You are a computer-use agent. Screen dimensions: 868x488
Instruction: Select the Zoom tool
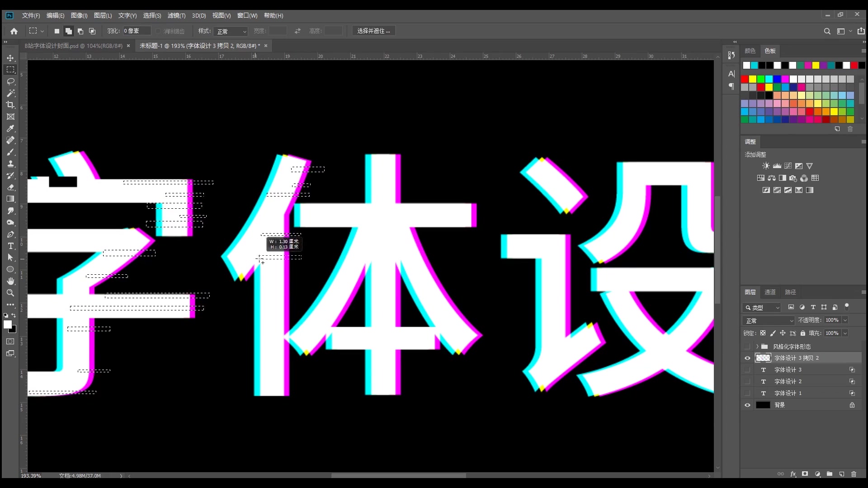(10, 292)
